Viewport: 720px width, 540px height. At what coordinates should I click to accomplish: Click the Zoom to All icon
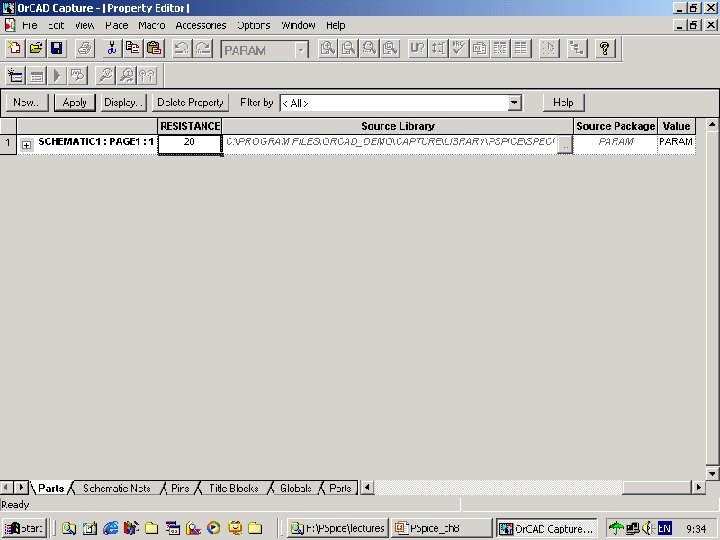[x=390, y=48]
